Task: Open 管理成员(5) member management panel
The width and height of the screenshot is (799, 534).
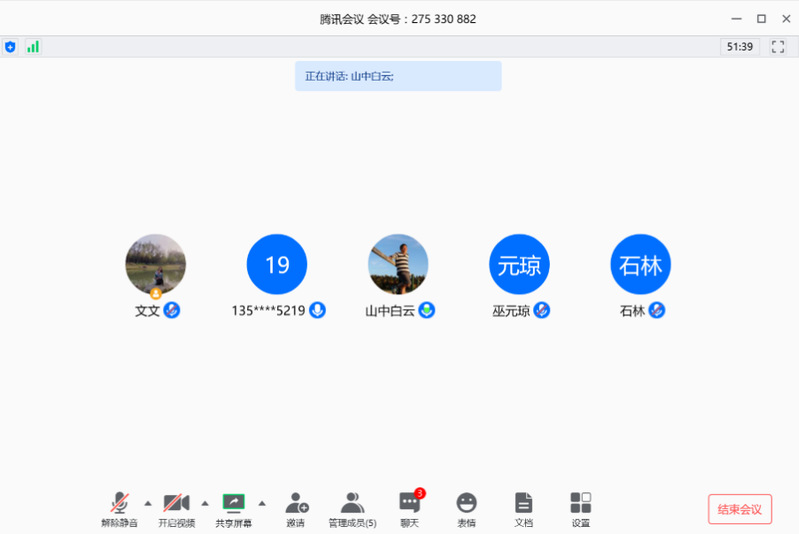Action: 352,503
